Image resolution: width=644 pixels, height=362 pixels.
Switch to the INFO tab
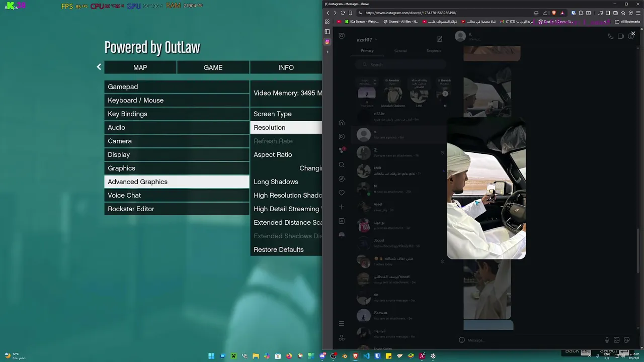pos(286,67)
